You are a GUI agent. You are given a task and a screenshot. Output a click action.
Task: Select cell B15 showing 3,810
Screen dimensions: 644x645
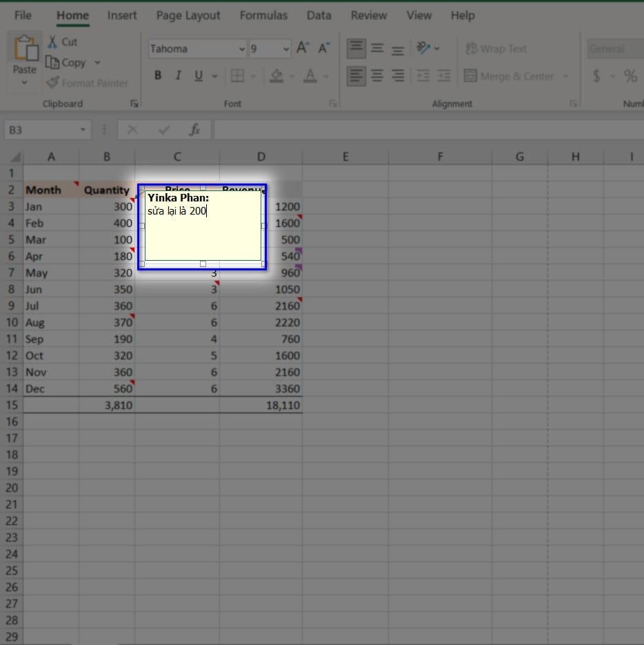[107, 405]
